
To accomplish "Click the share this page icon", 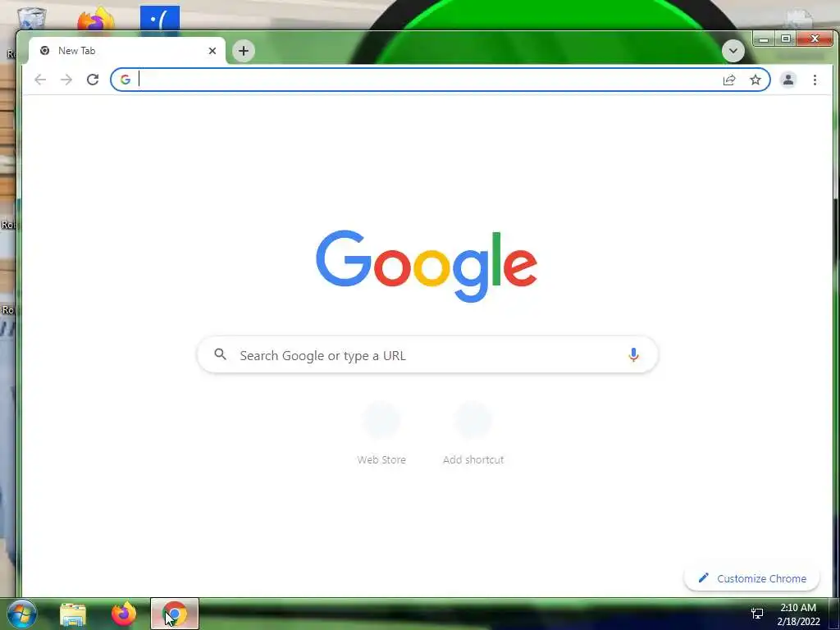I will click(729, 80).
